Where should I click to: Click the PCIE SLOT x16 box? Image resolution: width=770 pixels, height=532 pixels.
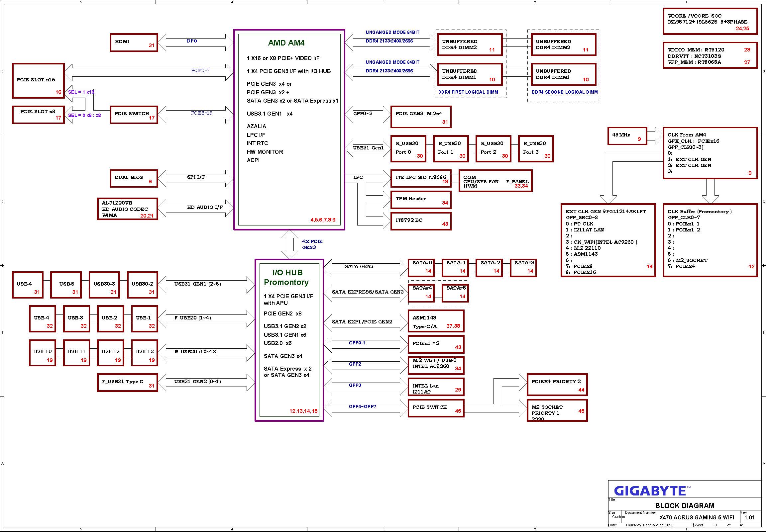(x=38, y=81)
